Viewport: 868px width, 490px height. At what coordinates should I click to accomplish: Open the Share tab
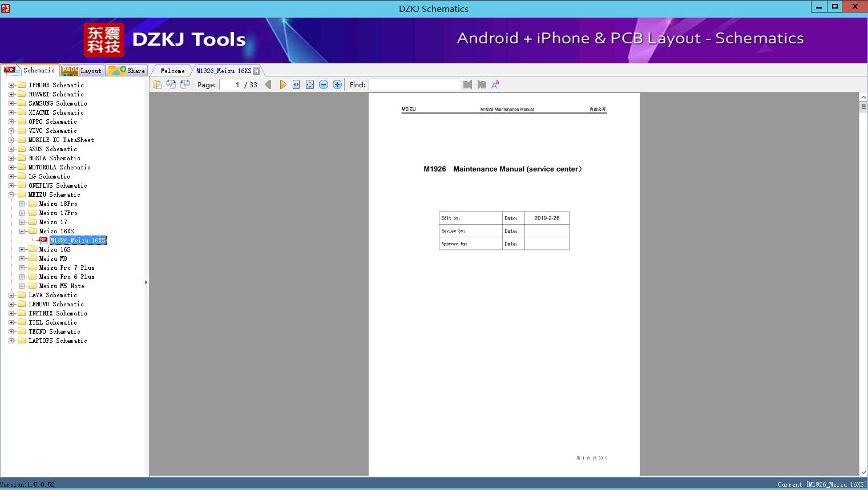(127, 70)
